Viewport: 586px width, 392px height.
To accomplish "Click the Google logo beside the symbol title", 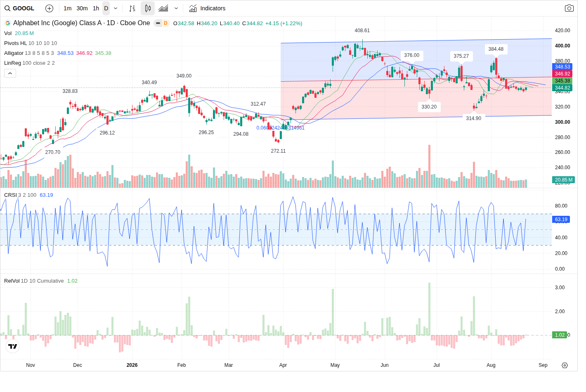I will 7,23.
